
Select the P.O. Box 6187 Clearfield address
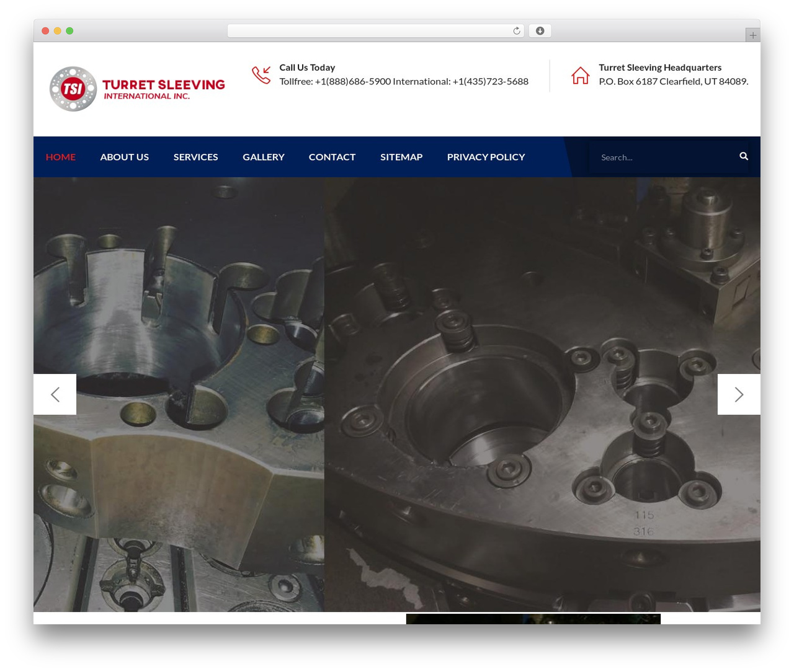click(674, 81)
